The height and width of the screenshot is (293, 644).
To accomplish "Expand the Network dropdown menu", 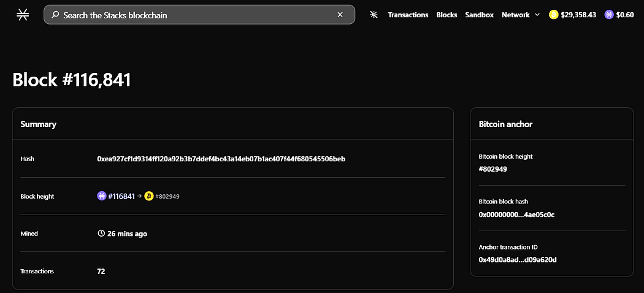I will click(x=520, y=15).
